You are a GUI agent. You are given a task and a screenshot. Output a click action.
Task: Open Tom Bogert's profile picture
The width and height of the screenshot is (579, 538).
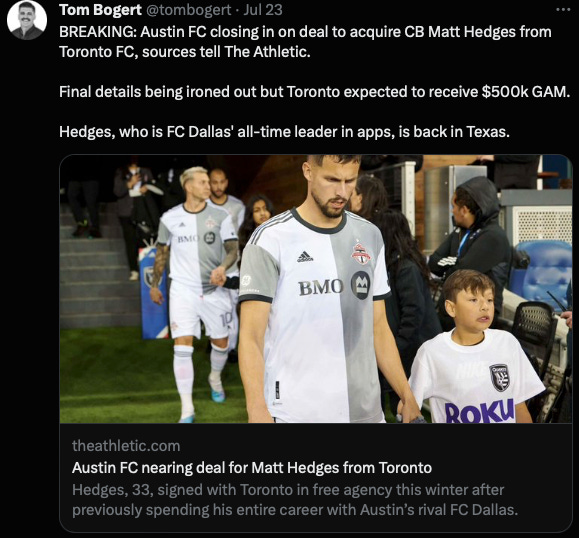[x=27, y=20]
